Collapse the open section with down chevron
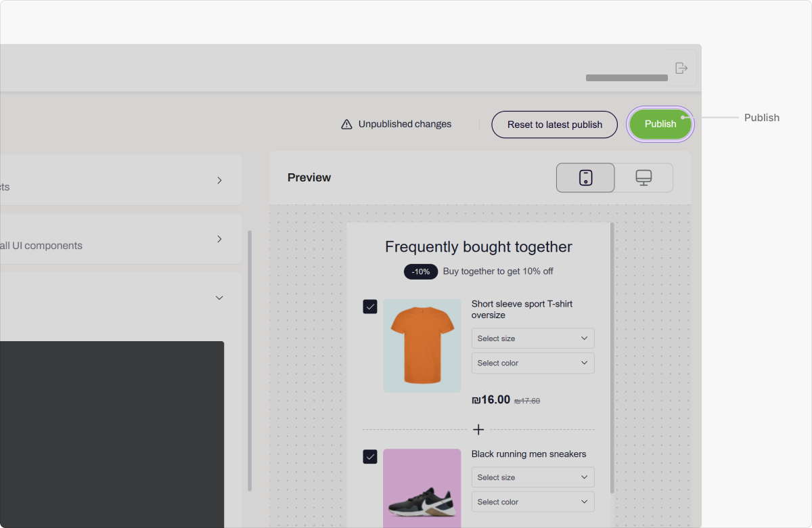 coord(219,298)
